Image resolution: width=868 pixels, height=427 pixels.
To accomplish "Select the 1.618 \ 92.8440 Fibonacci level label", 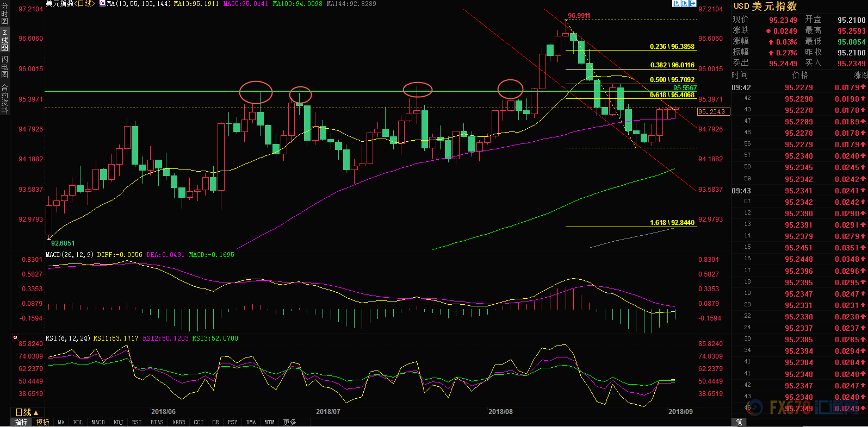I will click(672, 223).
